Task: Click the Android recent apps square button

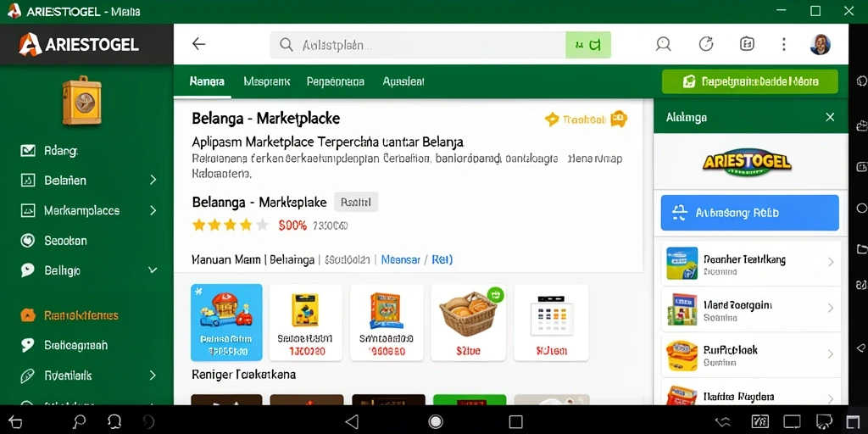Action: [x=516, y=422]
